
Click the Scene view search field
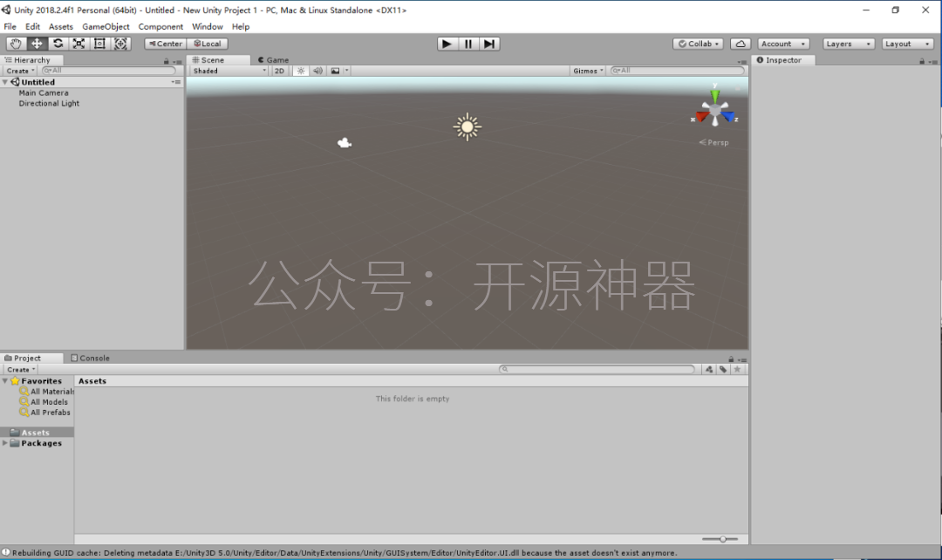click(x=677, y=71)
